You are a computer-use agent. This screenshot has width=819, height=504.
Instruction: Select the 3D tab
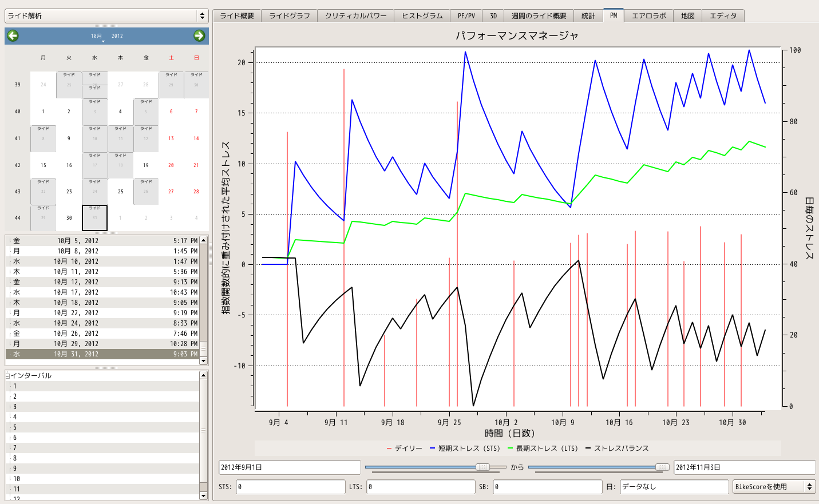coord(493,16)
